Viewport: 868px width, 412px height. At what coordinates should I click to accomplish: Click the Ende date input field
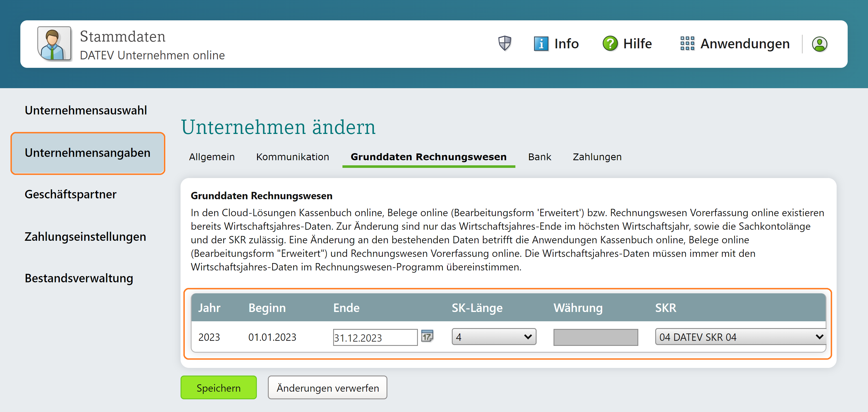(x=375, y=338)
